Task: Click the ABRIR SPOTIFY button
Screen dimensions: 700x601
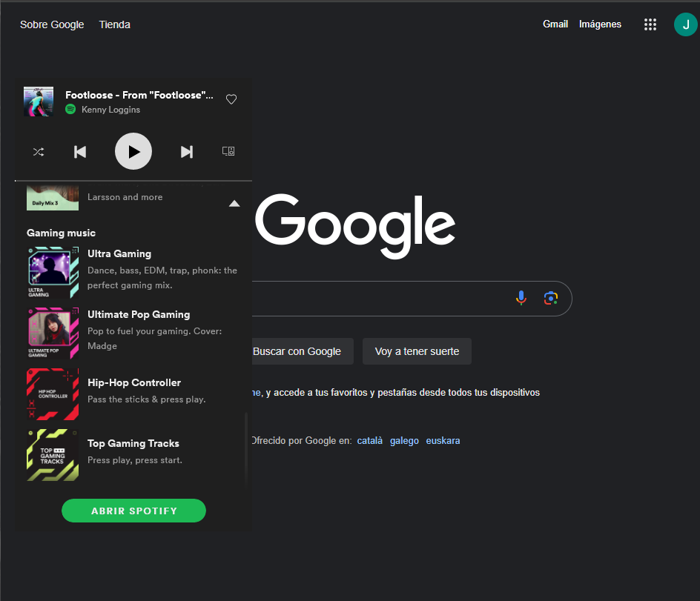Action: (x=133, y=511)
